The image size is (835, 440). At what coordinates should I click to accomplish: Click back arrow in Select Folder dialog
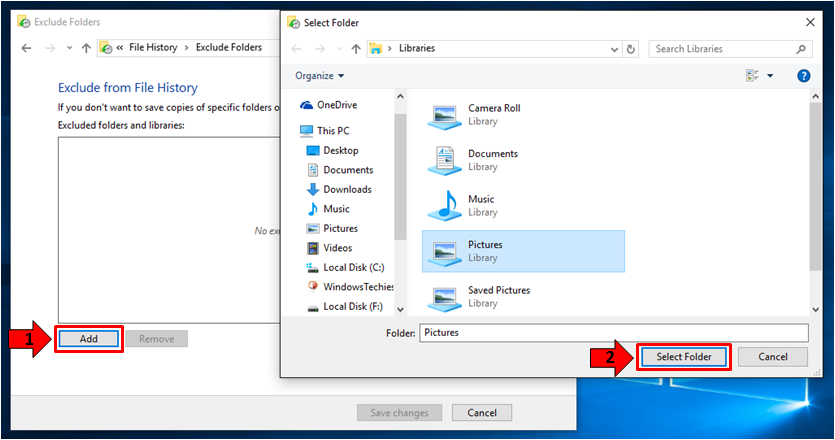pyautogui.click(x=296, y=49)
